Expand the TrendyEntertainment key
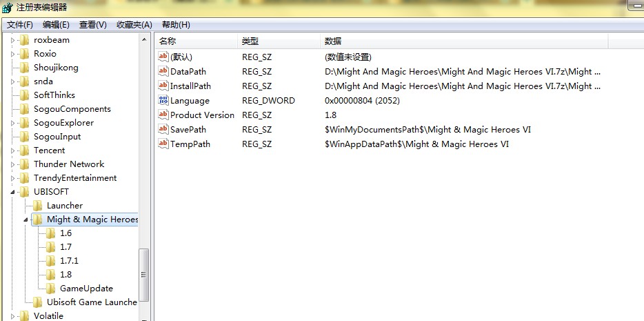 [x=12, y=178]
